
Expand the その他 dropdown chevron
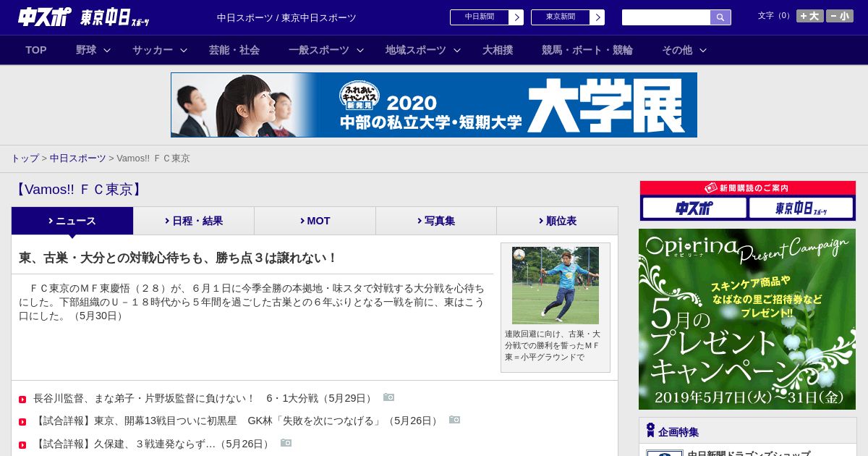point(703,50)
